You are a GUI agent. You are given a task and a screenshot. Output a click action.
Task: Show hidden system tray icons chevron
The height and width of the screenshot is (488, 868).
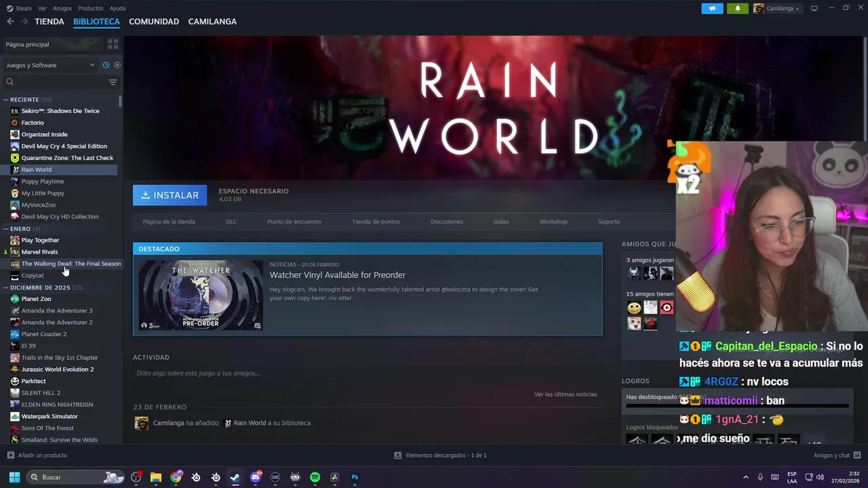coord(745,477)
